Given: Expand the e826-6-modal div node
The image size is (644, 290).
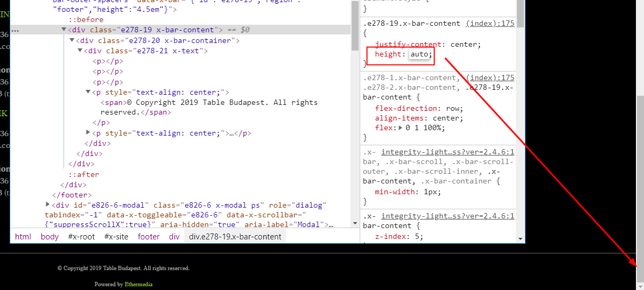Looking at the screenshot, I should click(x=48, y=205).
